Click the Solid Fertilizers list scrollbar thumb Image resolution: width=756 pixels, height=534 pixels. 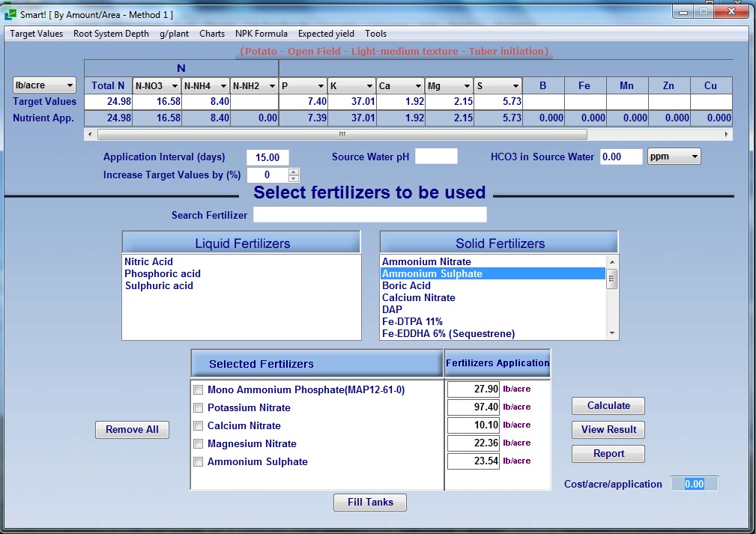[612, 279]
